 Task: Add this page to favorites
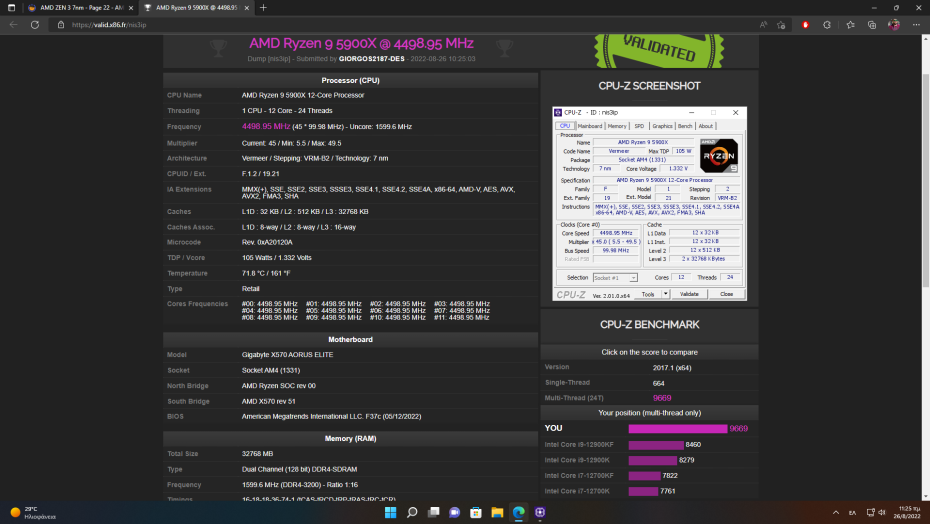(781, 25)
